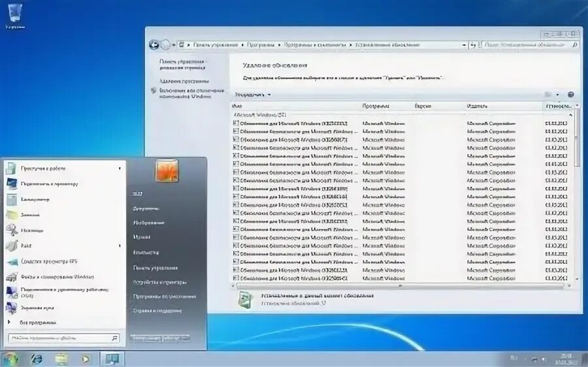Open the installed-date column filter dropdown
The image size is (588, 367).
[x=577, y=106]
